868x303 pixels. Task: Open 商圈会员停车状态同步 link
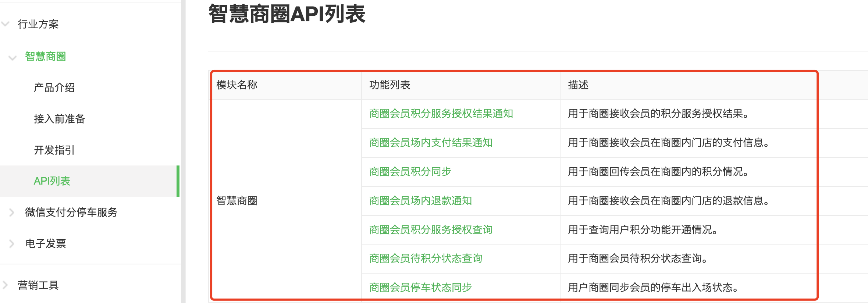coord(420,288)
